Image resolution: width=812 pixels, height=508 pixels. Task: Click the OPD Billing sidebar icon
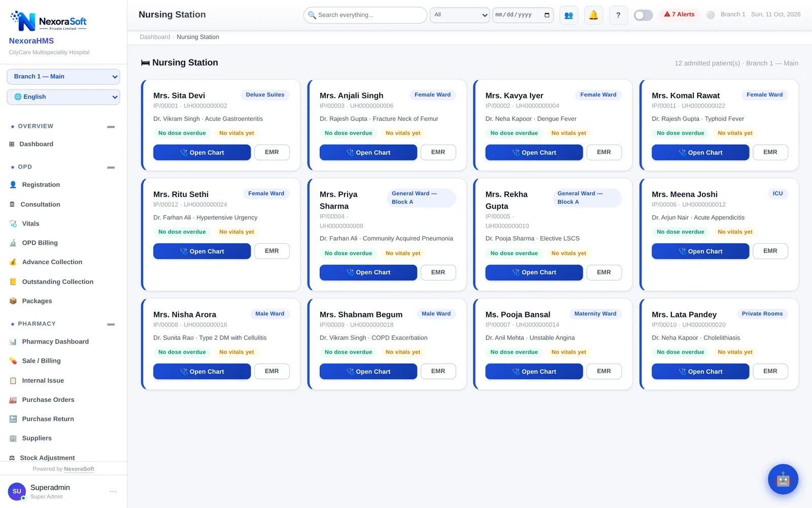click(x=13, y=243)
